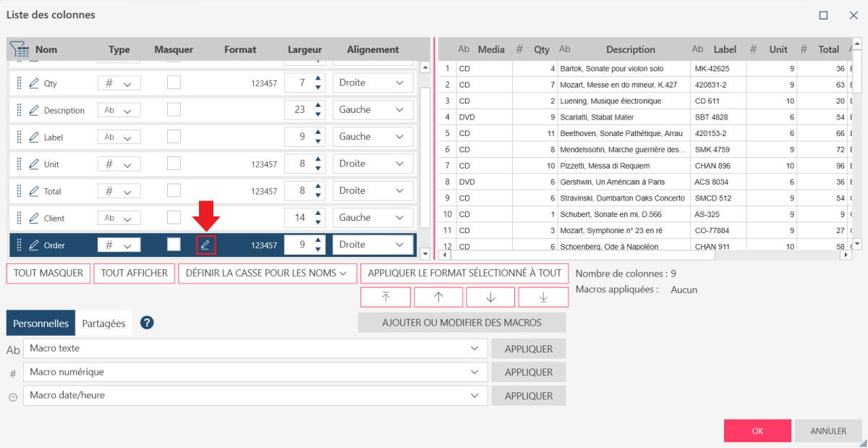Move selected column up one position

pos(438,297)
